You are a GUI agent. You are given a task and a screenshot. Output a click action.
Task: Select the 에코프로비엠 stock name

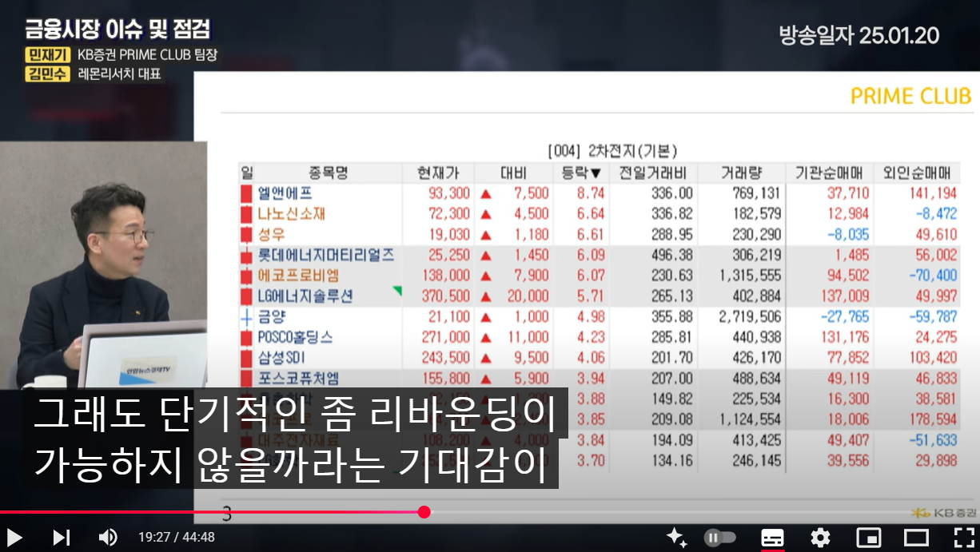(298, 276)
